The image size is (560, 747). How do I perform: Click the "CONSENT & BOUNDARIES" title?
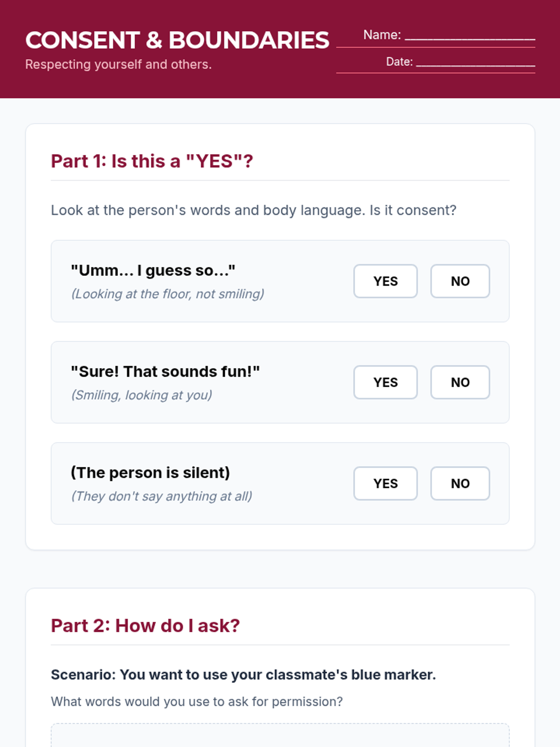[x=177, y=40]
